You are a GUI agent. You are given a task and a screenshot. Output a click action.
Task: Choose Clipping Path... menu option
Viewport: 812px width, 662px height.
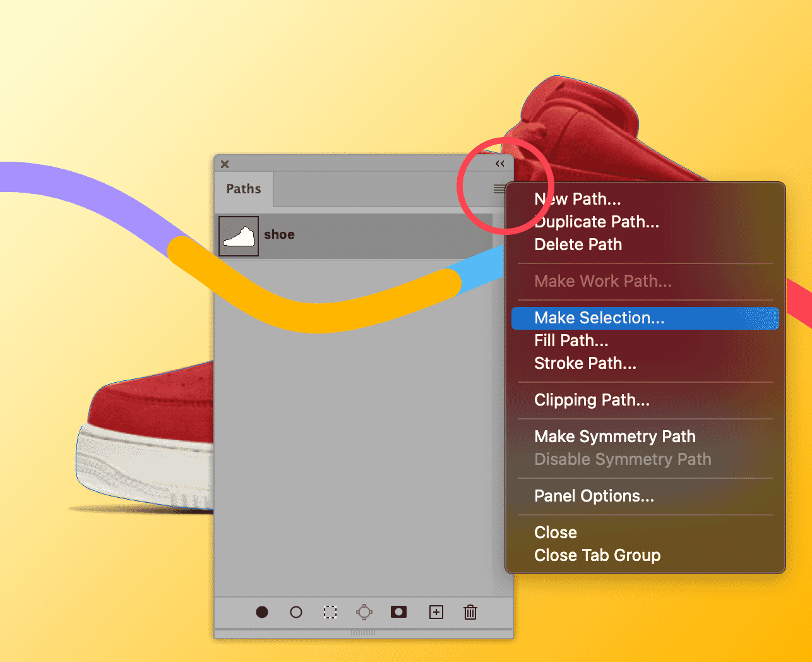click(592, 400)
